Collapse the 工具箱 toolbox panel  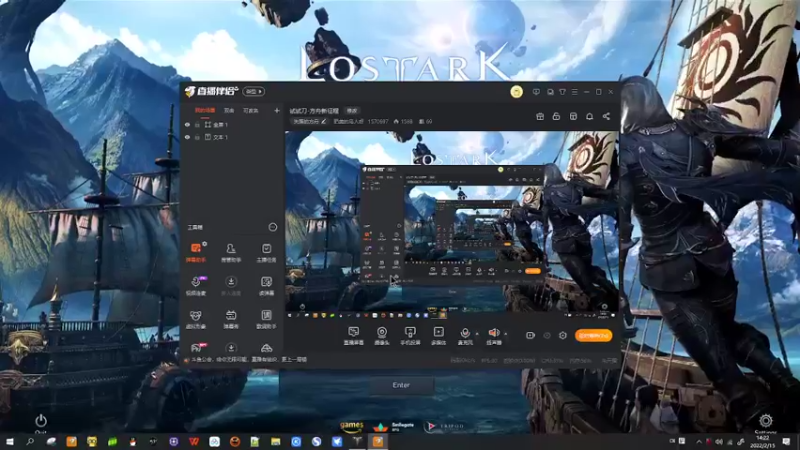point(273,227)
